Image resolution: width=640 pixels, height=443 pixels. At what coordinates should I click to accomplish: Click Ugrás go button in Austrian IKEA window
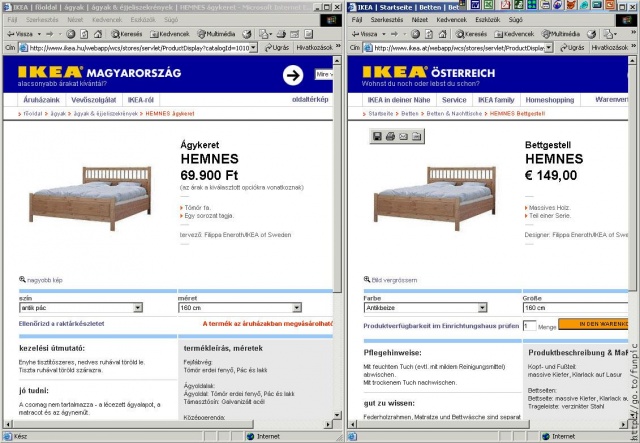pos(572,48)
